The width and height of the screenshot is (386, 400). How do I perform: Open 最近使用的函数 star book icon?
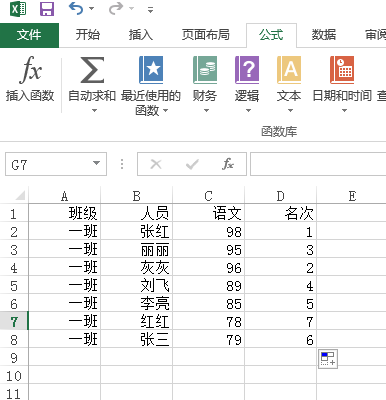pos(151,70)
